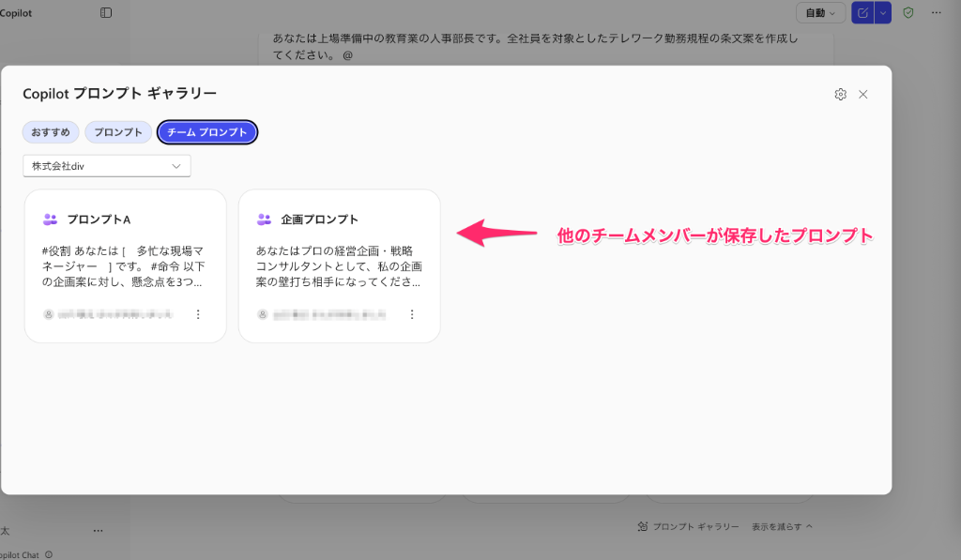Switch to the プロンプト tab
This screenshot has height=560, width=961.
[118, 132]
